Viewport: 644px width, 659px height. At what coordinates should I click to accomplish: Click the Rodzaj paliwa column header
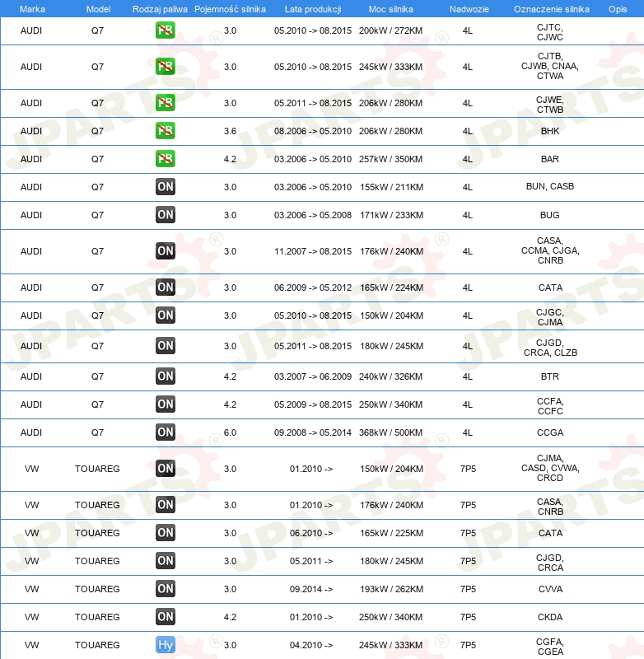pos(160,8)
